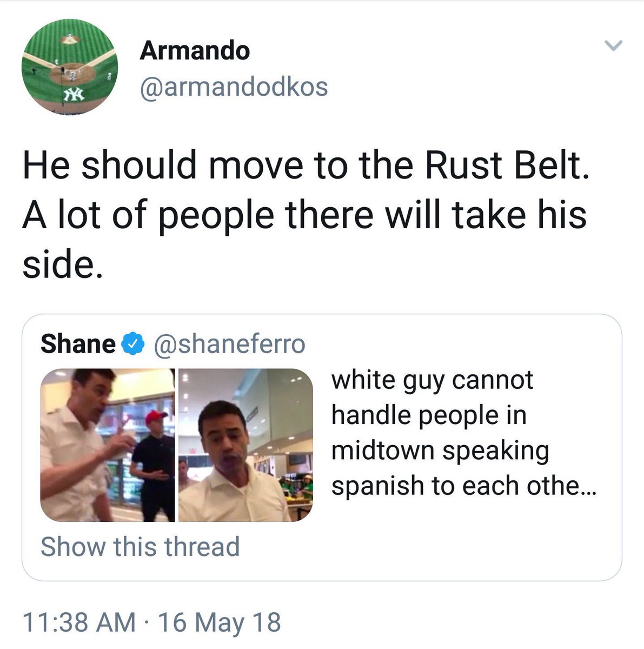Open the @shaneferro handle

click(229, 344)
